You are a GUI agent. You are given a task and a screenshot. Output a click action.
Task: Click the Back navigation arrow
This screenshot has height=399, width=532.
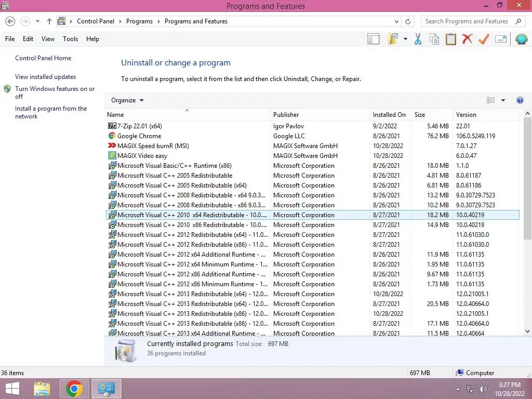(10, 21)
